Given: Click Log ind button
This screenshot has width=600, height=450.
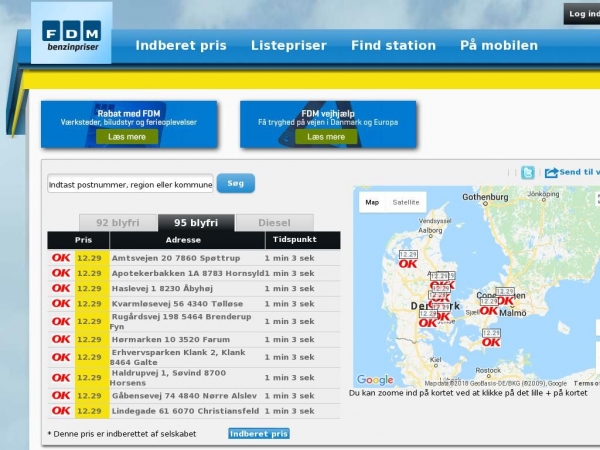Looking at the screenshot, I should click(582, 14).
